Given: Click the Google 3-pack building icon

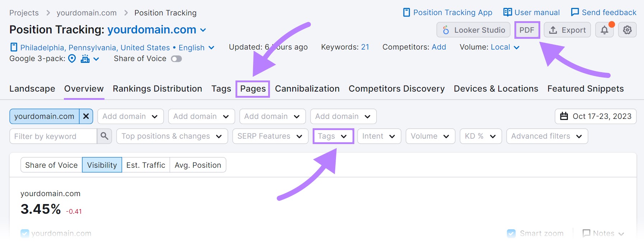Looking at the screenshot, I should pos(85,59).
